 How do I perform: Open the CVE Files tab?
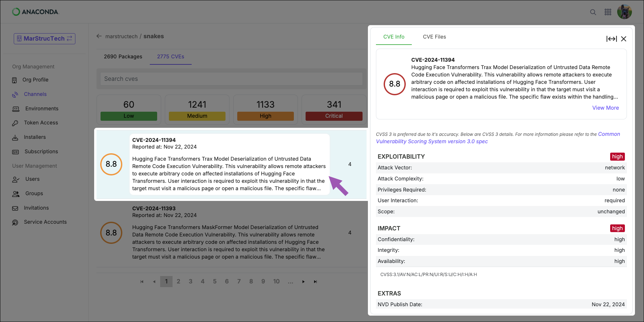coord(434,37)
